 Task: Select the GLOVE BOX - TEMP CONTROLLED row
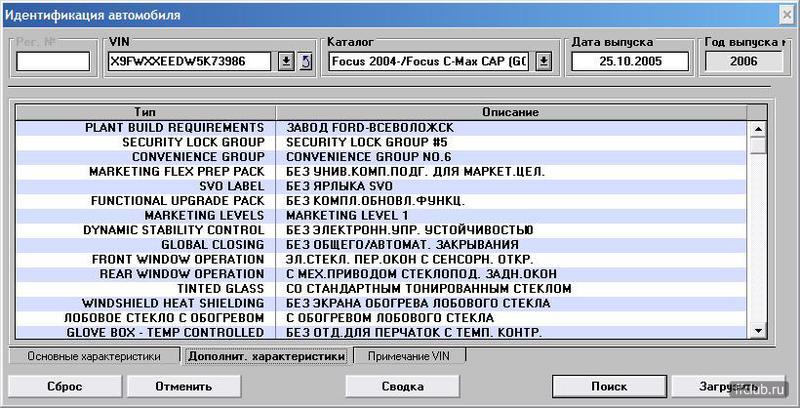tap(381, 333)
